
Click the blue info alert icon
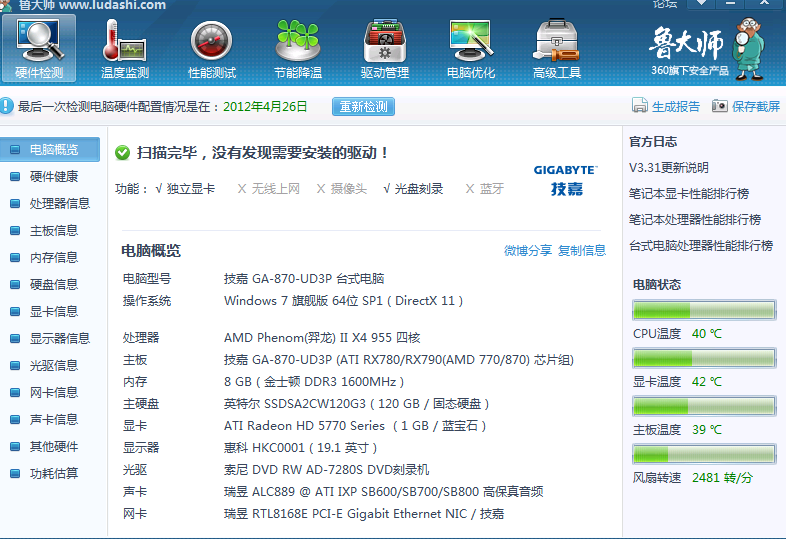(7, 106)
